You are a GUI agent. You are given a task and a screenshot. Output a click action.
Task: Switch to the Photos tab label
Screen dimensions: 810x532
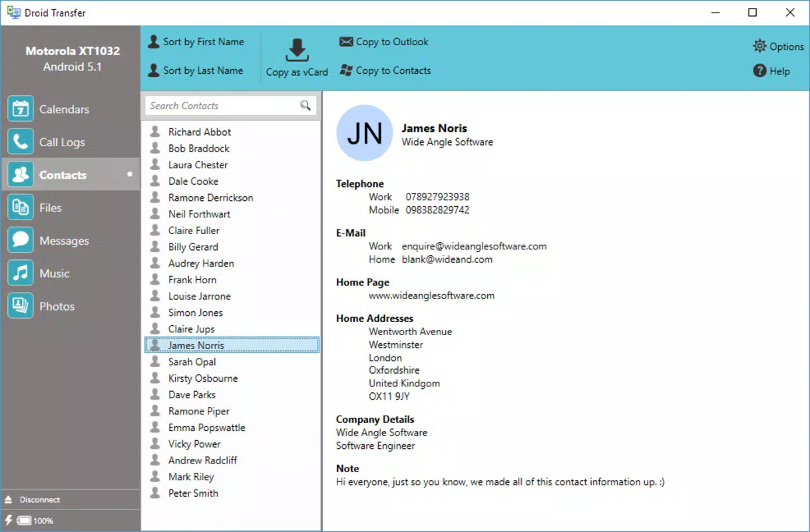[x=57, y=307]
